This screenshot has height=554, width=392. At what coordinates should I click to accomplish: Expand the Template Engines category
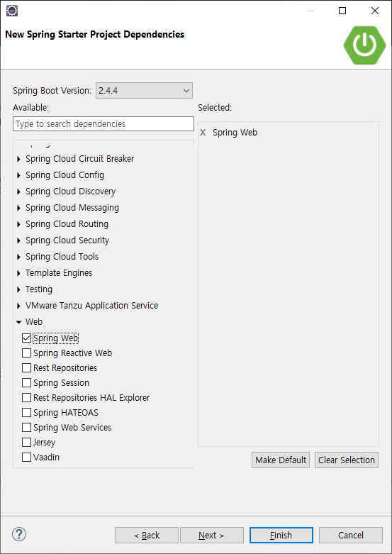coord(18,273)
